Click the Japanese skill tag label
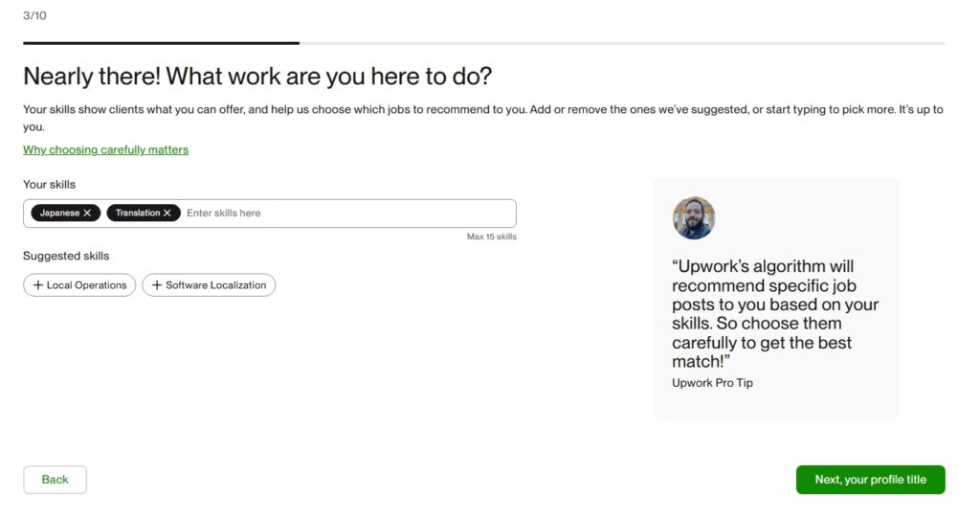The image size is (980, 518). click(x=59, y=214)
